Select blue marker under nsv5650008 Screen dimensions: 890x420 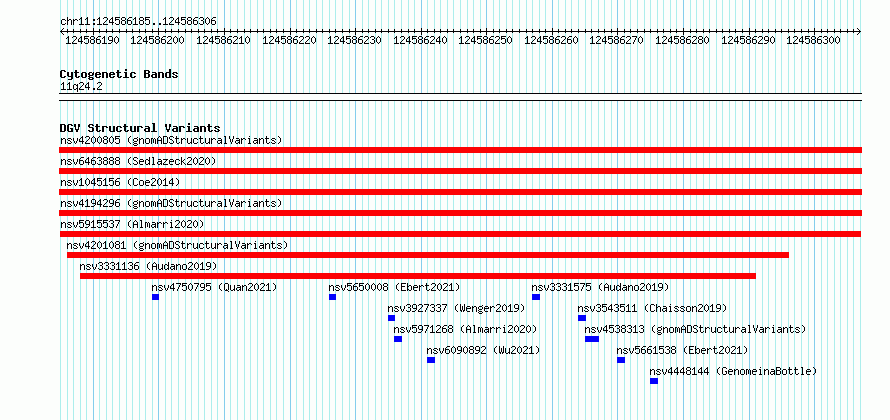[x=333, y=297]
